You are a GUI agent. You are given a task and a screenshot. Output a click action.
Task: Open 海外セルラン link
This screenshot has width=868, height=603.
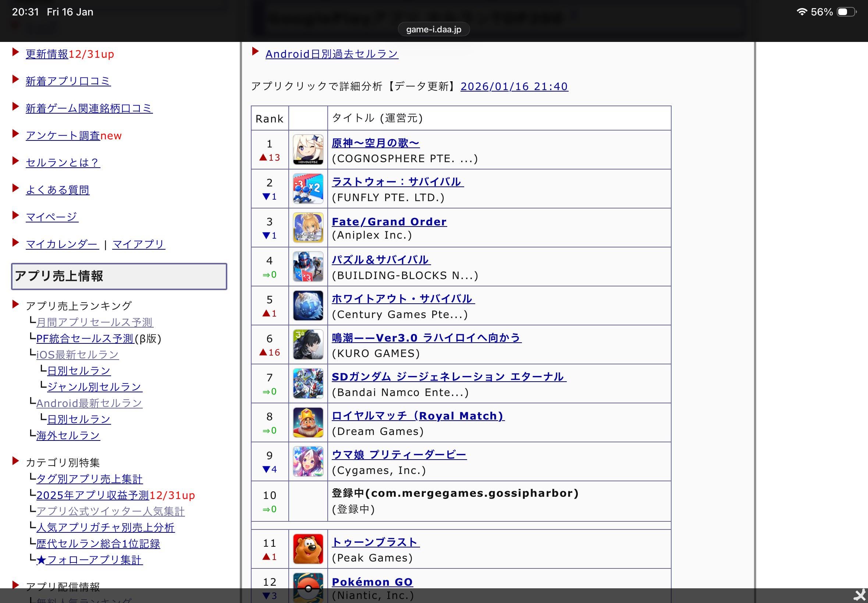[68, 436]
